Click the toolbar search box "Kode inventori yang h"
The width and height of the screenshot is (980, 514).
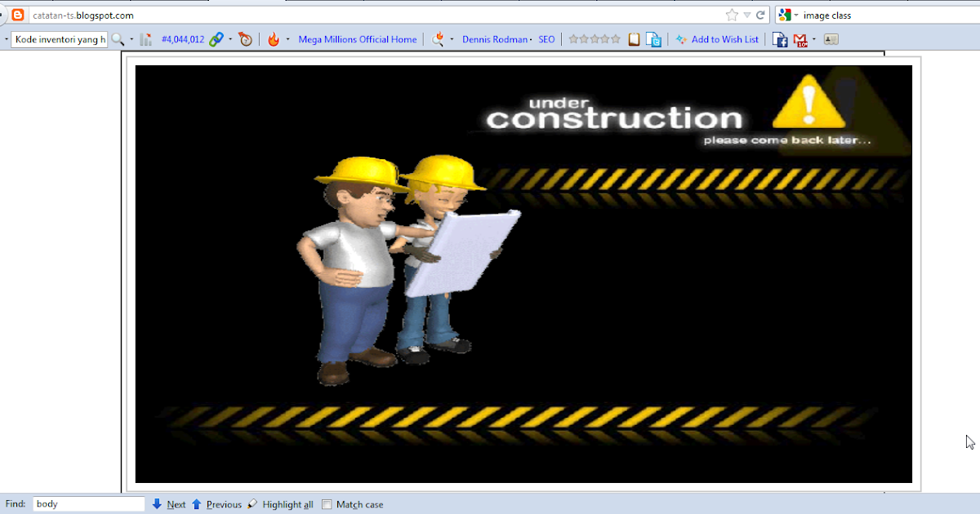(x=60, y=39)
